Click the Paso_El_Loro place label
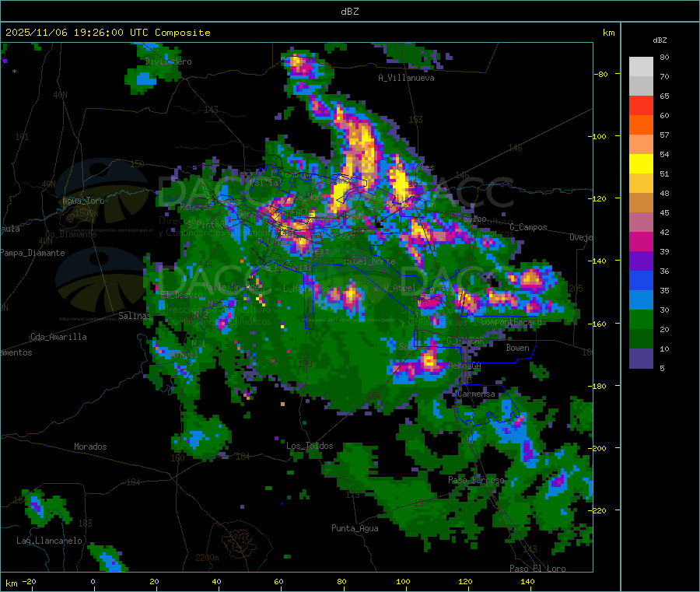Viewport: 700px width, 592px height. click(537, 569)
